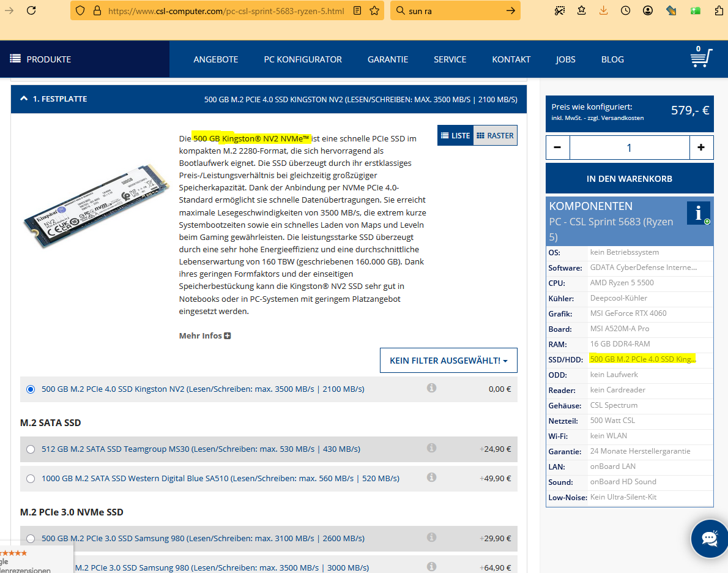Show downloads via the download arrow icon
This screenshot has height=573, width=728.
(604, 10)
